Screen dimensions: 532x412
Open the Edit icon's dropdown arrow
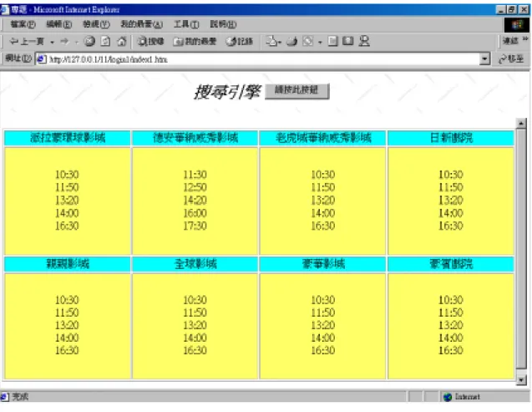click(320, 43)
